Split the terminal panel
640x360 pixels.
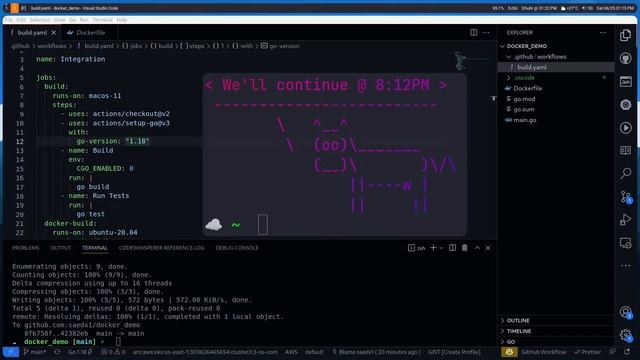pos(452,248)
